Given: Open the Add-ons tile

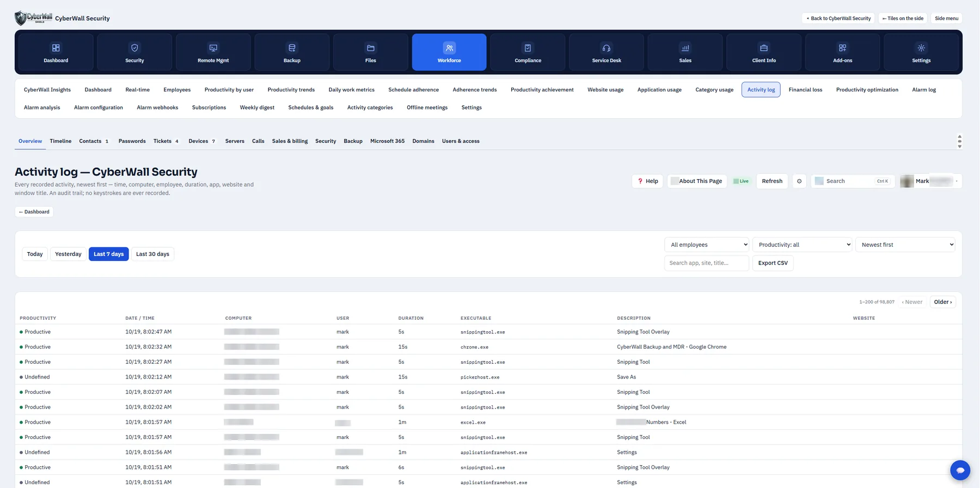Looking at the screenshot, I should pos(843,52).
